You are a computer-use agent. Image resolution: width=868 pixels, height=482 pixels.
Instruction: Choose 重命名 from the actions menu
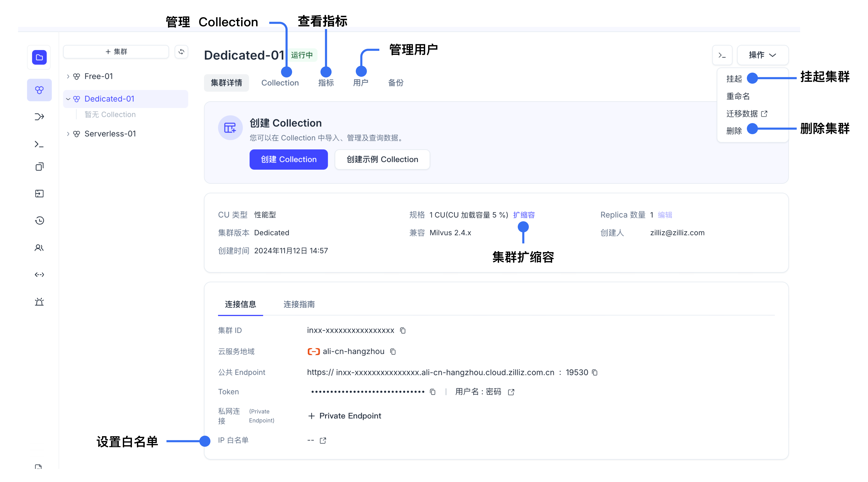pos(738,96)
